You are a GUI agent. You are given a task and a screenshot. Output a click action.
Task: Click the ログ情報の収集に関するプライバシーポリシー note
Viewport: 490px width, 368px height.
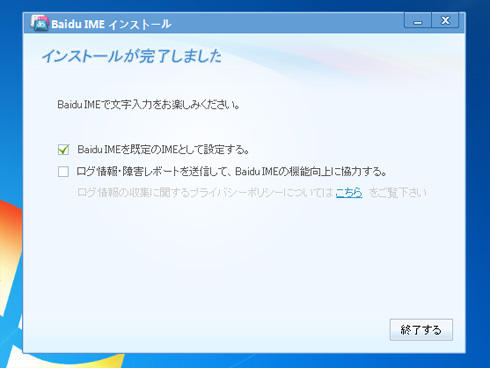(x=252, y=192)
